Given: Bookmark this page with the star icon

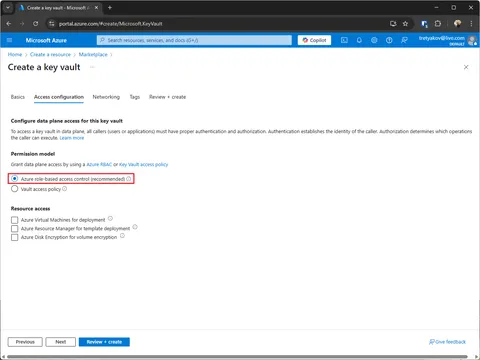Looking at the screenshot, I should (405, 24).
